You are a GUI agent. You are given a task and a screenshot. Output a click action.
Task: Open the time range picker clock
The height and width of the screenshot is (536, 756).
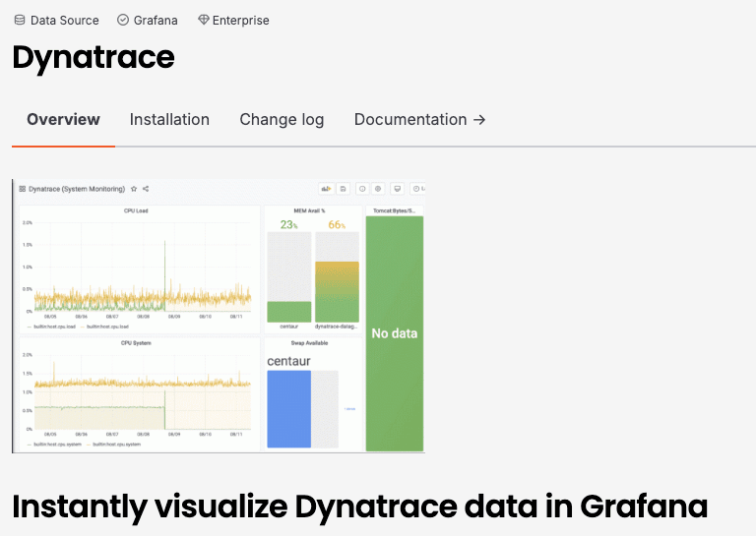(417, 189)
